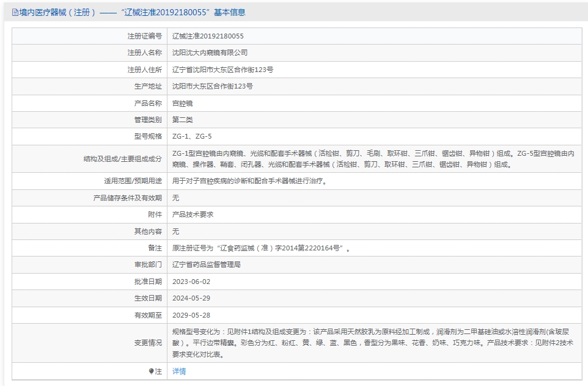The height and width of the screenshot is (386, 588).
Task: Select 辽械注准20192180055 value in the 注册证编号 row
Action: click(x=208, y=36)
